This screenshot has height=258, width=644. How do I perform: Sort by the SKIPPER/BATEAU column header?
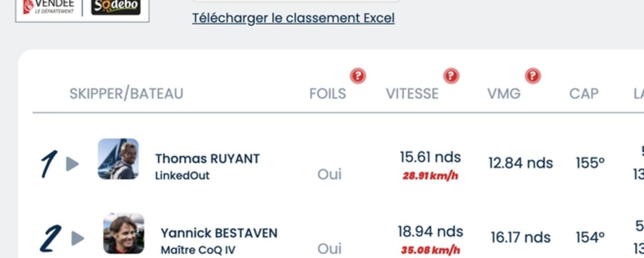tap(127, 94)
